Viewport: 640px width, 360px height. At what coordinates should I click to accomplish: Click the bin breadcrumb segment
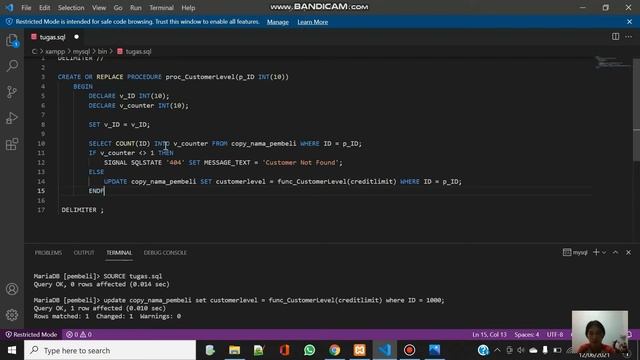[102, 51]
